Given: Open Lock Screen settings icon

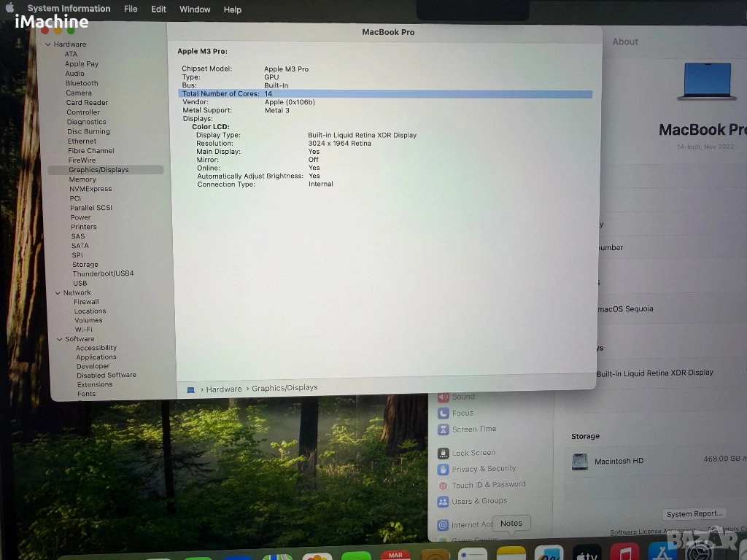Looking at the screenshot, I should click(x=443, y=453).
